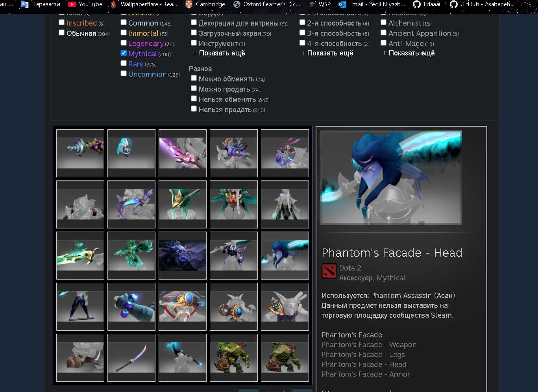Viewport: 538px width, 392px height.
Task: Open GitHub - Asabeneh bookmark
Action: (x=482, y=4)
